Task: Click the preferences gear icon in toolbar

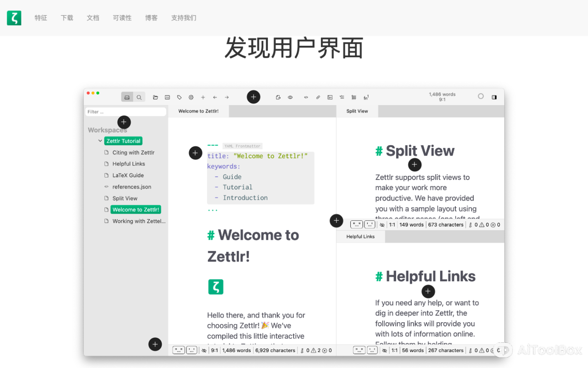Action: point(191,97)
